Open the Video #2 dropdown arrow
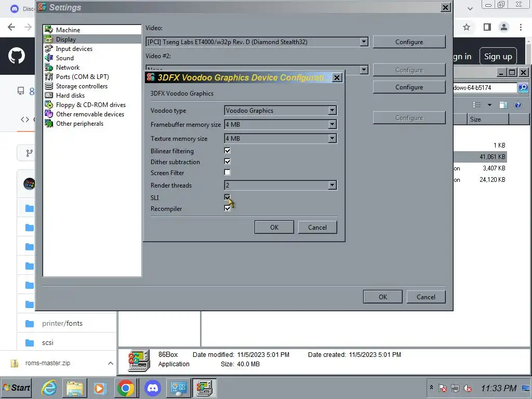532x399 pixels. tap(364, 70)
